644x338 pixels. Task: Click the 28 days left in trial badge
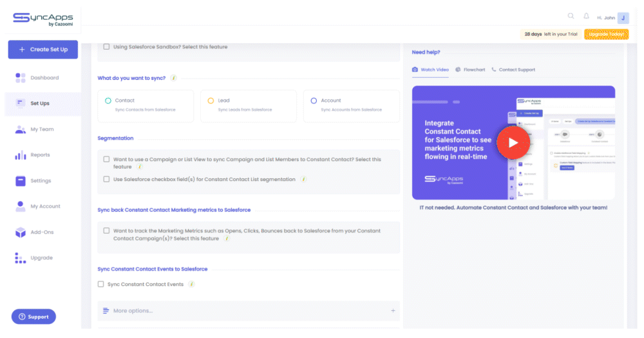551,34
